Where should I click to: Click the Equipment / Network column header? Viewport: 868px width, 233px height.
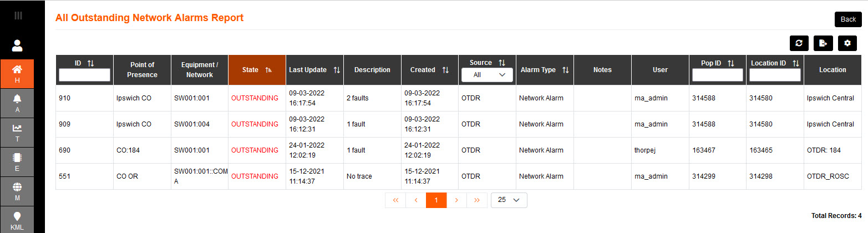[200, 70]
